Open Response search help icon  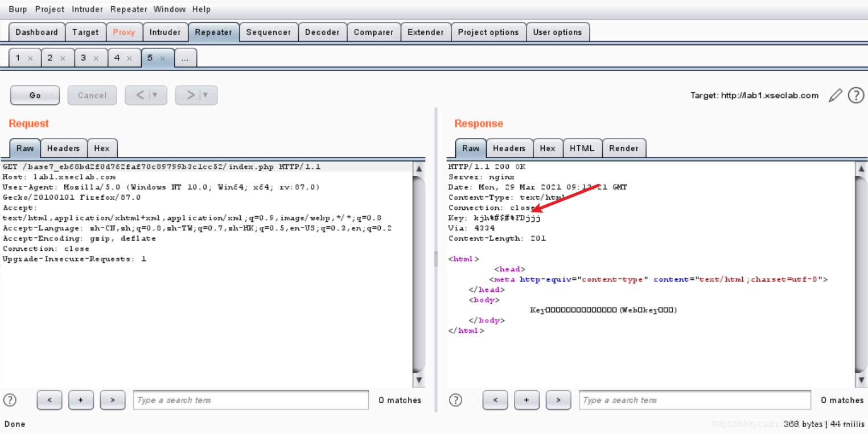click(x=455, y=400)
